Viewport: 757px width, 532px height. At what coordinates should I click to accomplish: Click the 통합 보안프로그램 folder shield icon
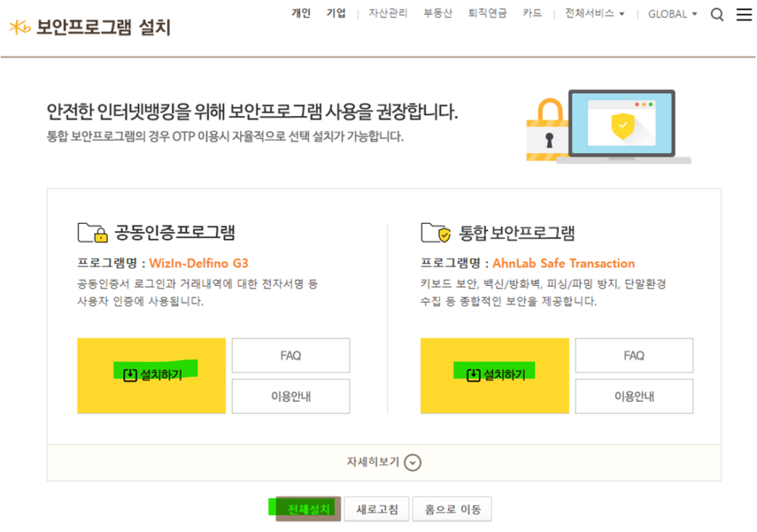[435, 233]
